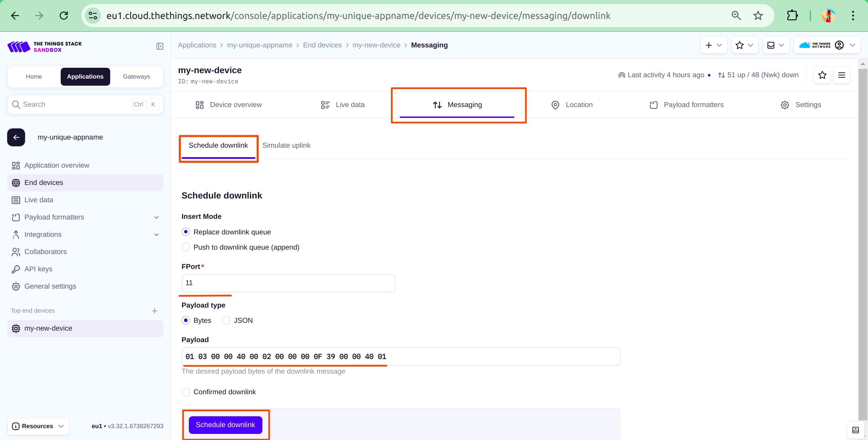The image size is (868, 440).
Task: Switch to the Simulate uplink tab
Action: point(286,145)
